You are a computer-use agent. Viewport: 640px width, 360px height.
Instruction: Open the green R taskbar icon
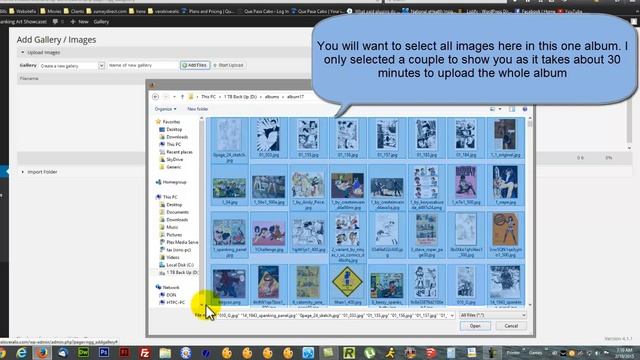349,353
